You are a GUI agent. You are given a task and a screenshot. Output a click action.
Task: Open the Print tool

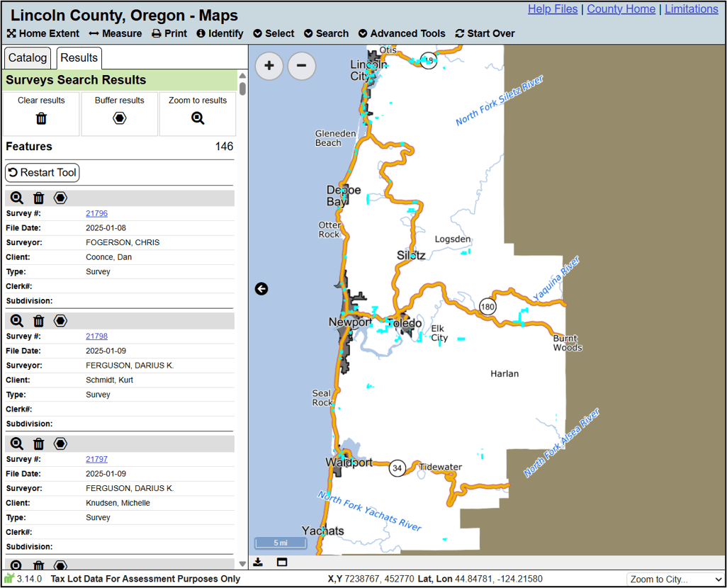[x=169, y=33]
